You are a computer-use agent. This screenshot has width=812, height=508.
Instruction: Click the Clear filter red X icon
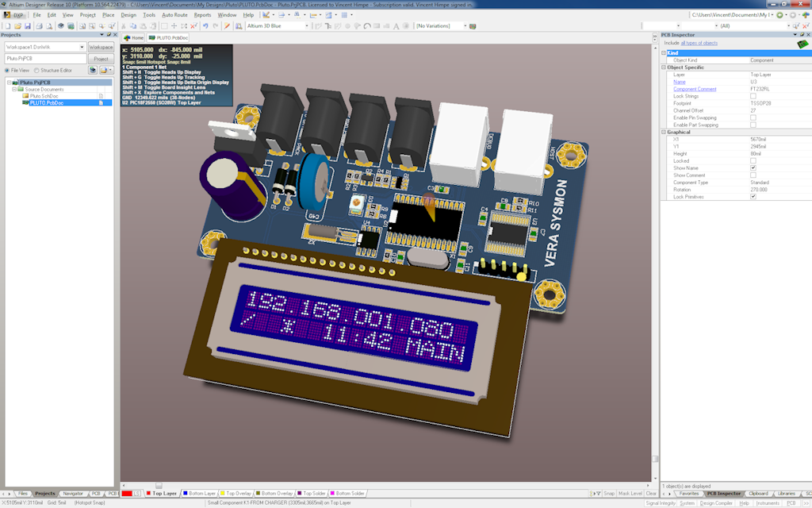193,26
